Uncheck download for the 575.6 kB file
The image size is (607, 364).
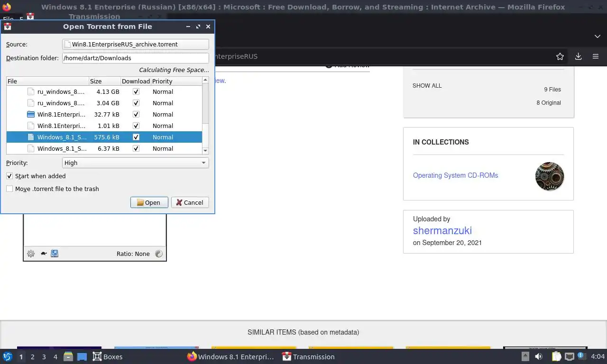click(x=136, y=137)
